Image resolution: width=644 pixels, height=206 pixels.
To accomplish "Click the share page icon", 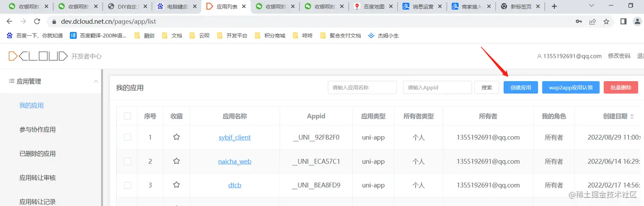I will pos(592,21).
